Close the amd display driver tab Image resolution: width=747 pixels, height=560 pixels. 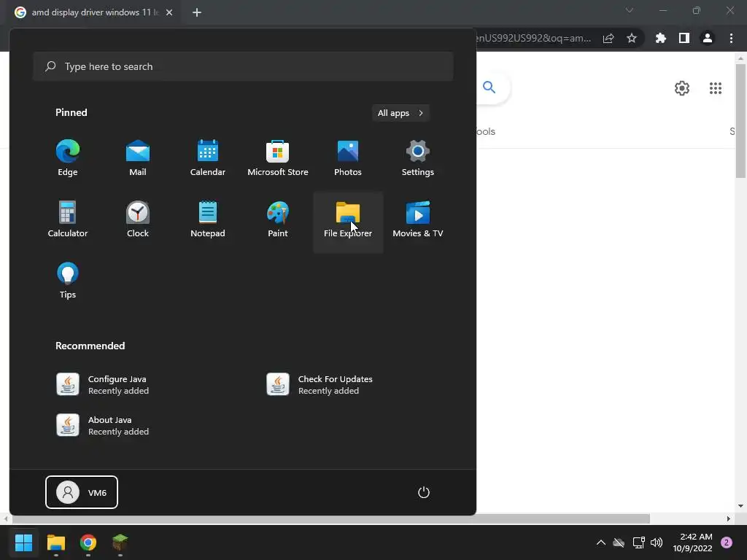click(x=169, y=12)
